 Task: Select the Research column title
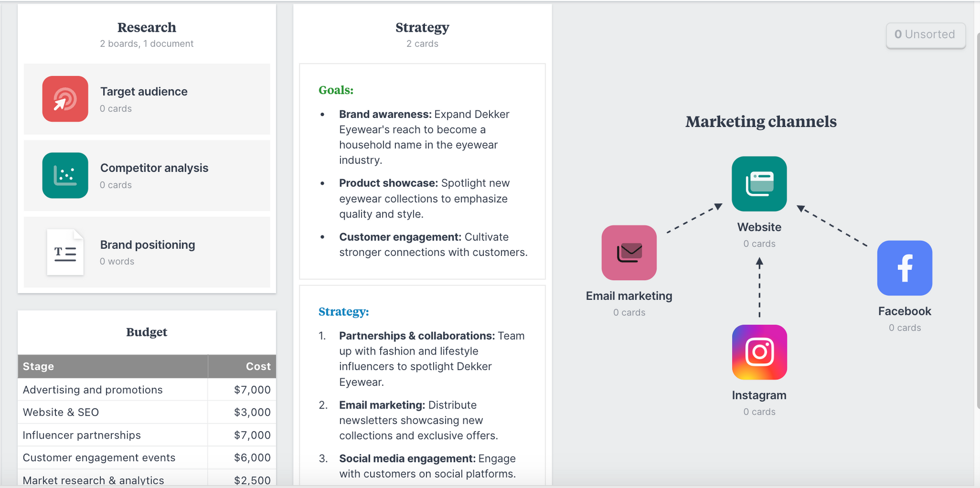click(x=147, y=27)
